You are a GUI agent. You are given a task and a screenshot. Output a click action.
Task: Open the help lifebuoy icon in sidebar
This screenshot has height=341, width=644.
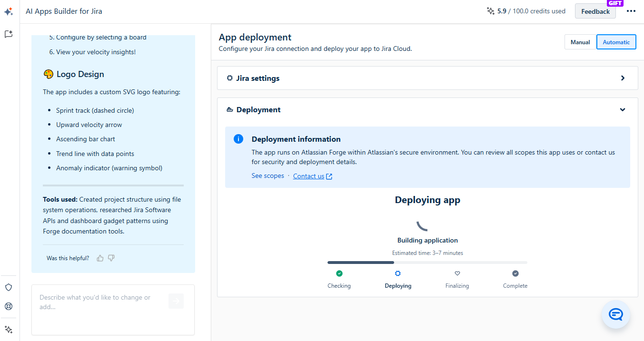(x=9, y=306)
